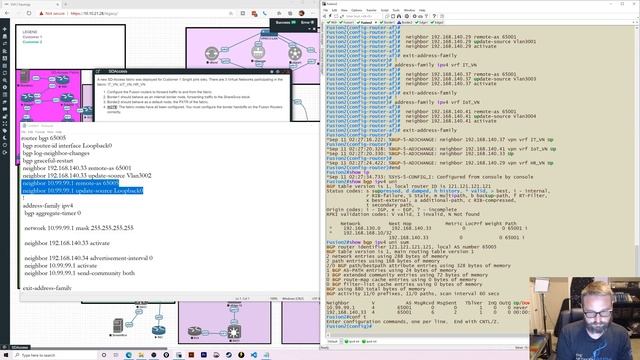Close the SDAccess task description popup

[x=287, y=71]
